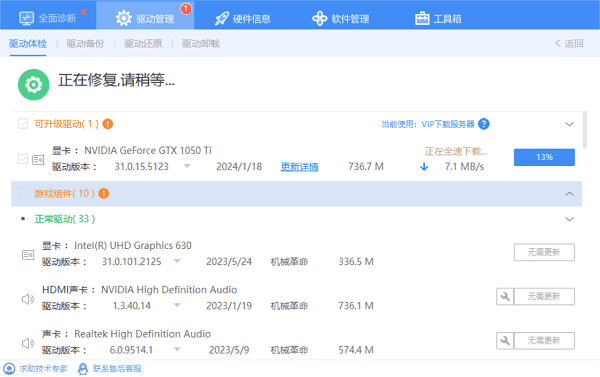Expand the 正常驱动 section chevron
Image resolution: width=600 pixels, height=377 pixels.
[x=569, y=219]
